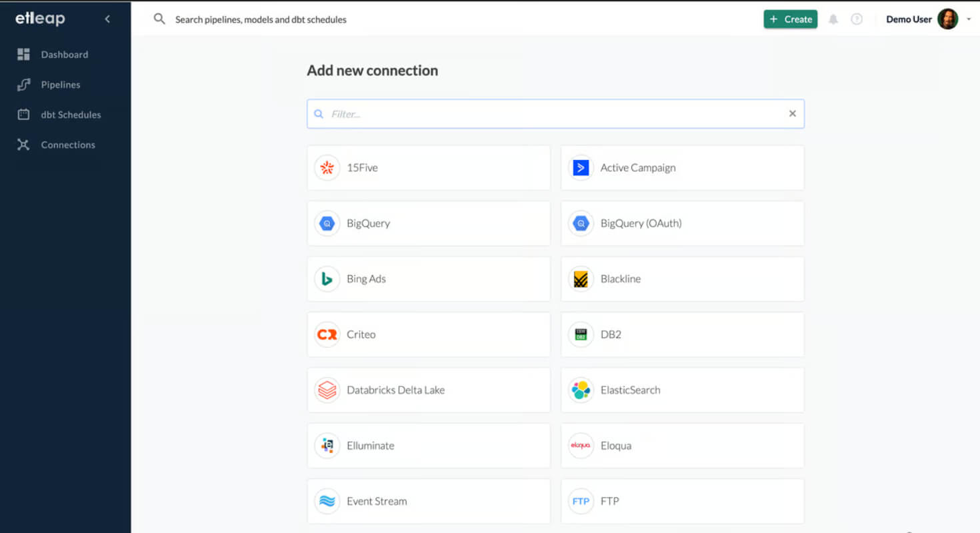Click the search magnifier icon in top bar
This screenshot has height=533, width=980.
pos(159,19)
